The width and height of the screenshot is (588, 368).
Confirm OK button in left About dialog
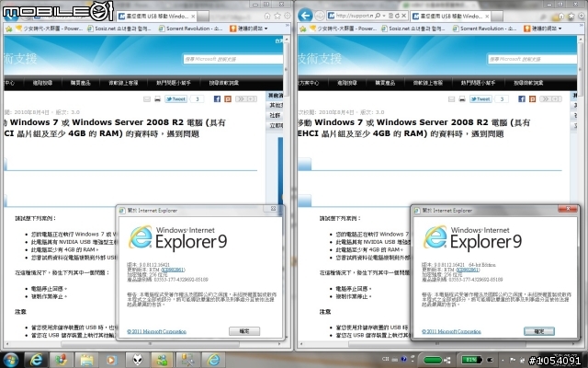[x=244, y=331]
